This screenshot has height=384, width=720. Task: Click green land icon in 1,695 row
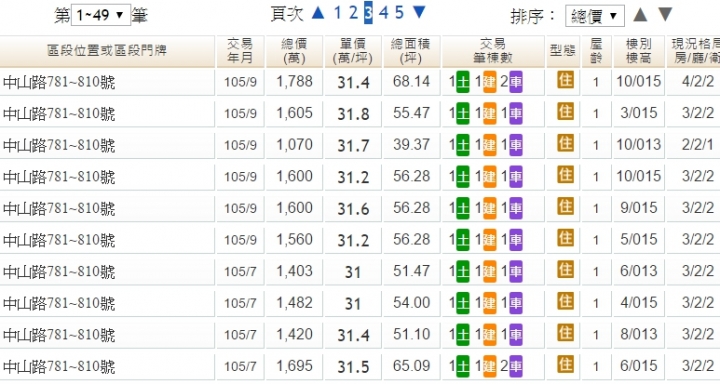click(x=463, y=367)
